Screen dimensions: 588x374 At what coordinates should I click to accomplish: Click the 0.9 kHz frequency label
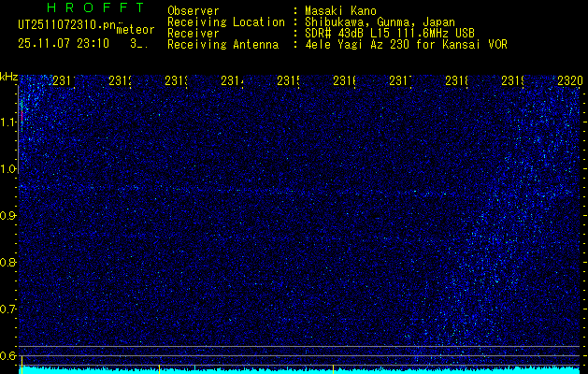pyautogui.click(x=8, y=216)
